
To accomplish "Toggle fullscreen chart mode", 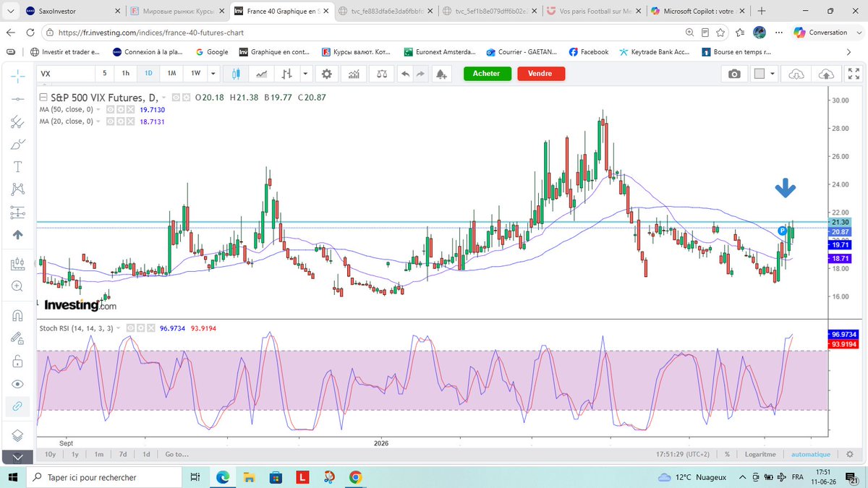I will coord(854,74).
